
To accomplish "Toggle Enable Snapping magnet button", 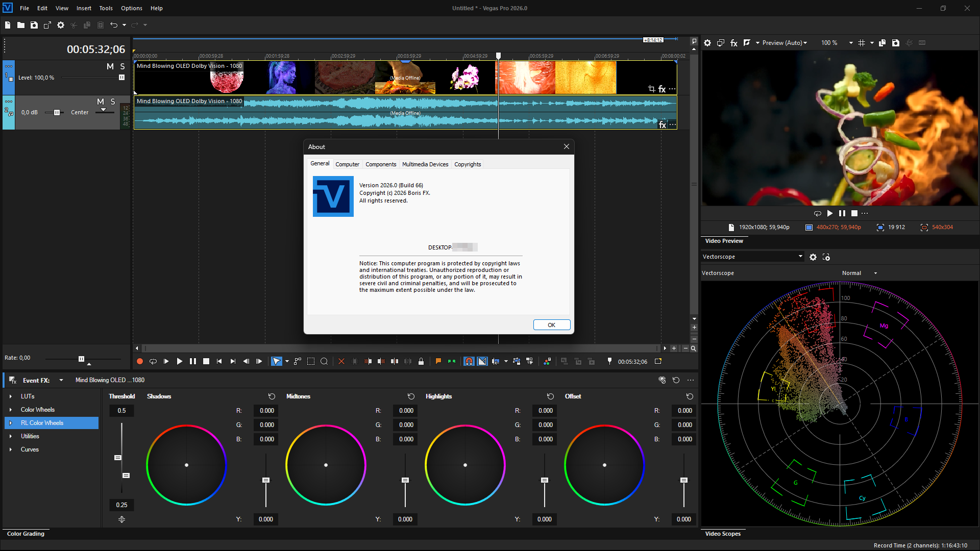I will coord(469,362).
